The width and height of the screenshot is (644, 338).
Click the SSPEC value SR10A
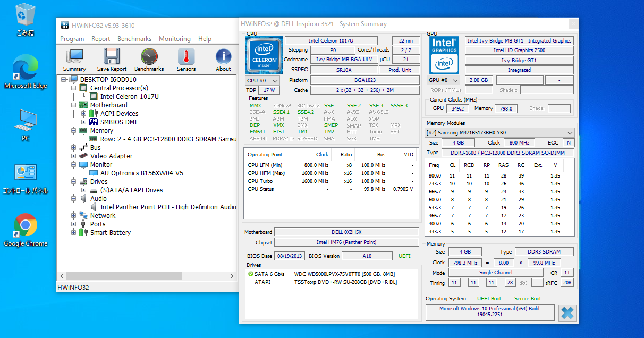[x=344, y=70]
